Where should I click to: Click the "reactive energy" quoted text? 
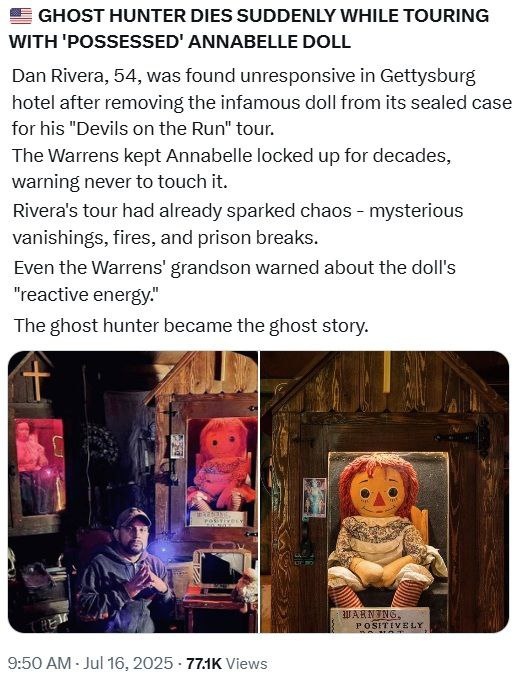[87, 295]
